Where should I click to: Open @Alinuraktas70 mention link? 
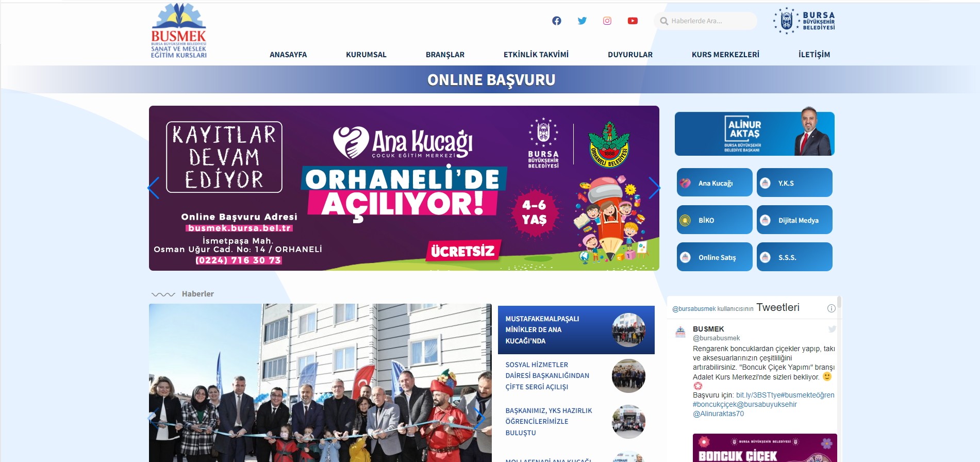click(718, 414)
